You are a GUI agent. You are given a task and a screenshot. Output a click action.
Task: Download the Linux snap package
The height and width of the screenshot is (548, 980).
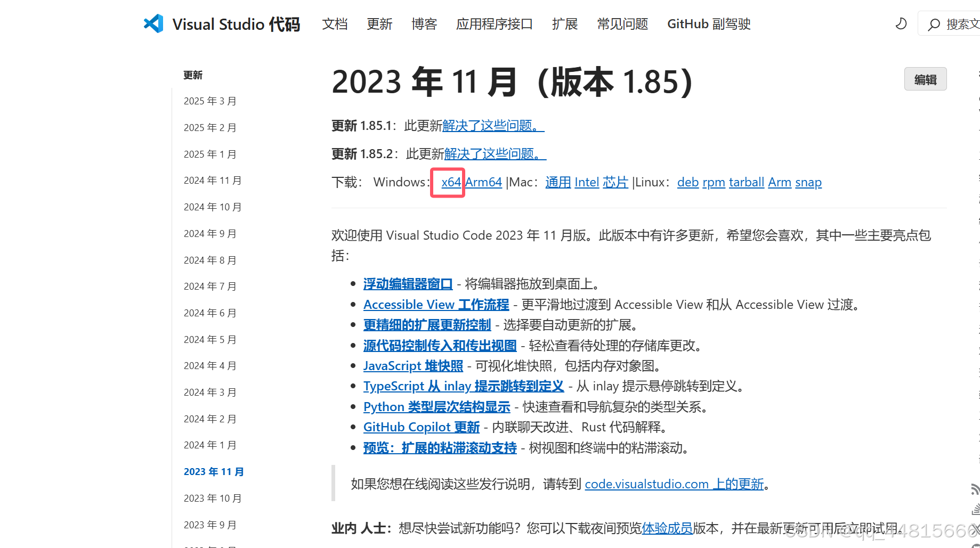[808, 182]
